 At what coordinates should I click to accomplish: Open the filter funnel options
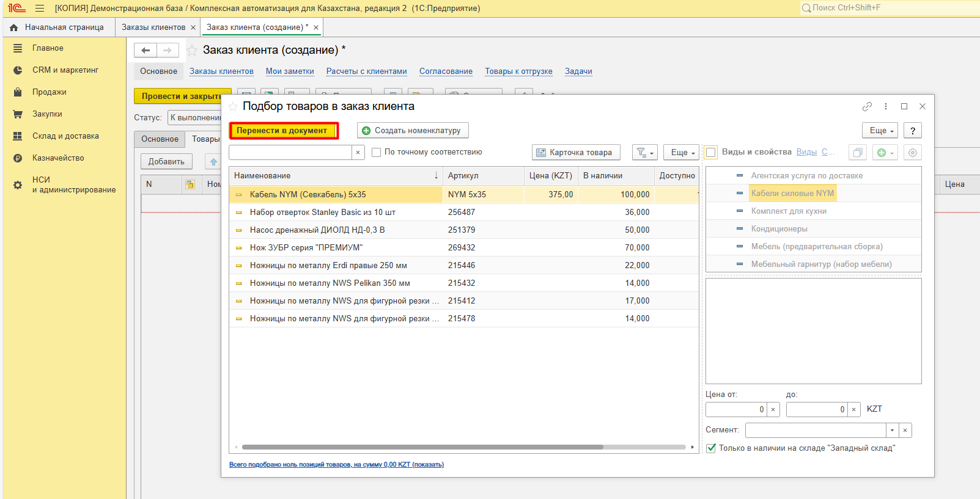click(x=645, y=153)
